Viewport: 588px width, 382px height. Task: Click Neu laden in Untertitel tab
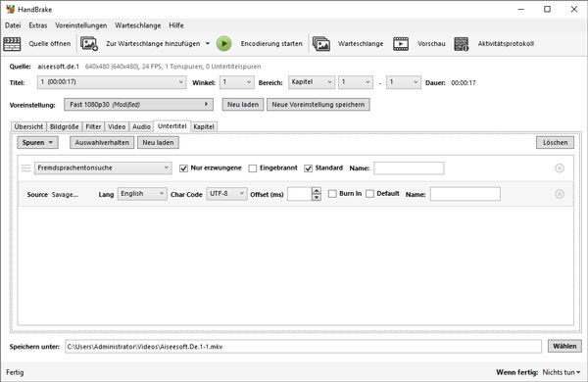click(158, 142)
